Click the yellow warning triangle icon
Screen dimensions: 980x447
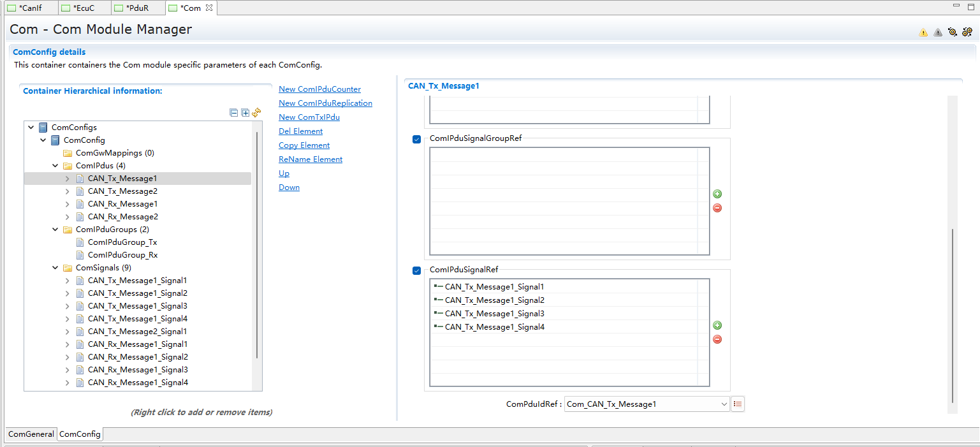923,33
